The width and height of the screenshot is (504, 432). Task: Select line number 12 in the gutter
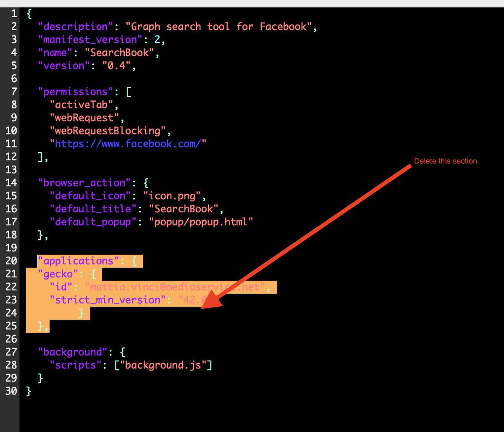pyautogui.click(x=11, y=157)
